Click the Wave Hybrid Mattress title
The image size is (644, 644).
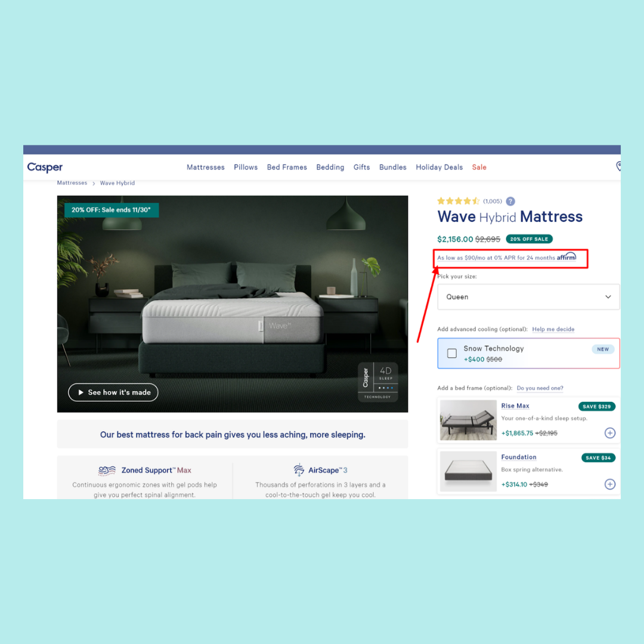510,216
